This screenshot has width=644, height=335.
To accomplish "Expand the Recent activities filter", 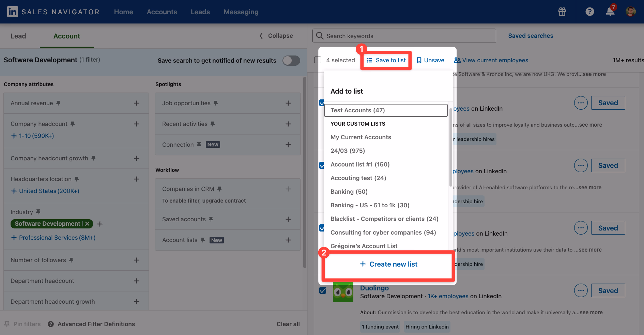I will [x=288, y=124].
